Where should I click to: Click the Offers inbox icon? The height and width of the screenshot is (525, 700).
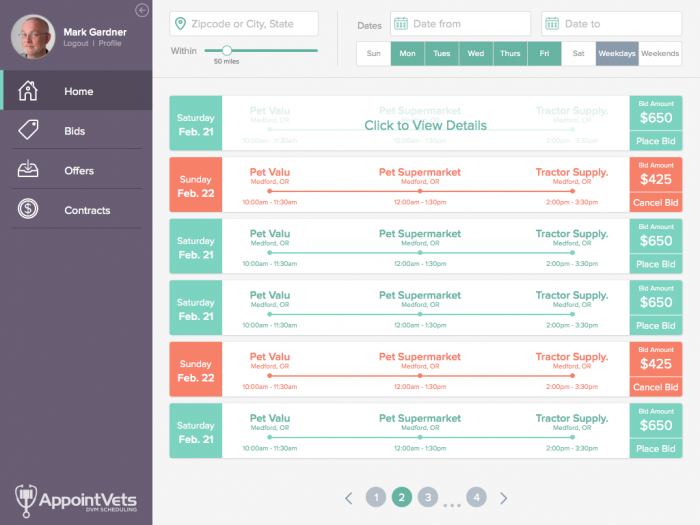click(x=28, y=169)
